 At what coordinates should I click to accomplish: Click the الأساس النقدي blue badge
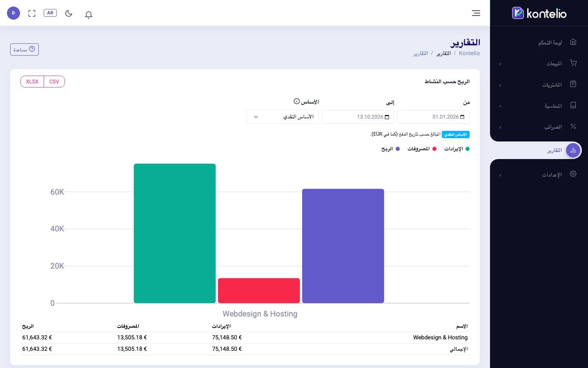click(x=456, y=135)
